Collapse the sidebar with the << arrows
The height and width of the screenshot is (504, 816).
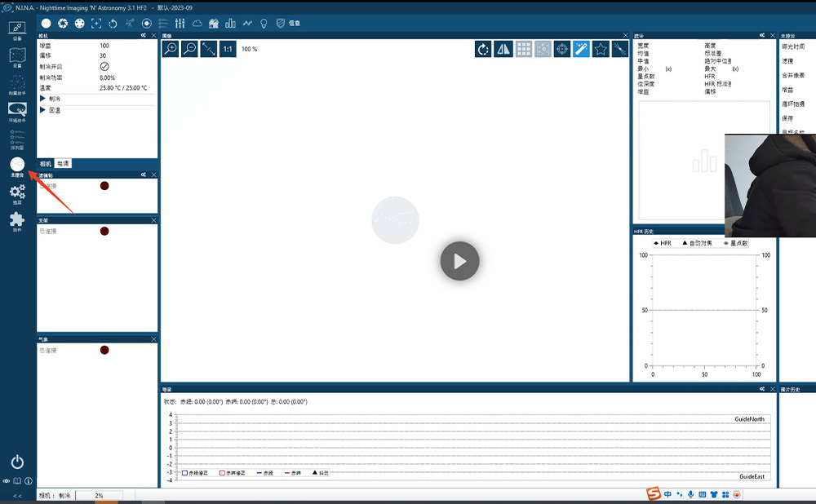coord(17,496)
